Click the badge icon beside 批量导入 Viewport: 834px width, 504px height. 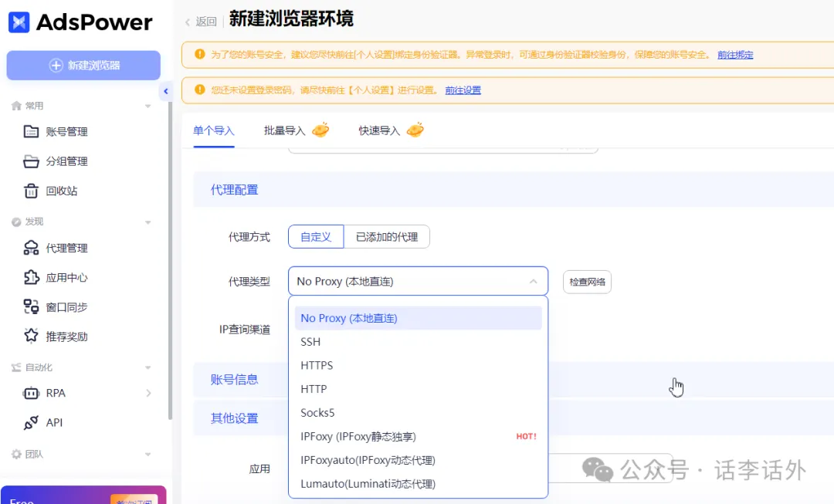[x=320, y=130]
